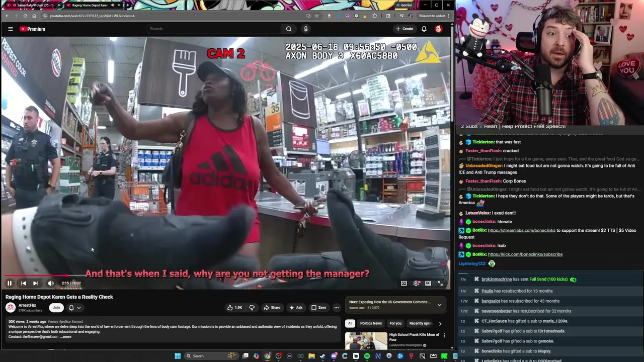Expand the video description with ...more
Viewport: 644px width, 362px height.
coord(66,336)
